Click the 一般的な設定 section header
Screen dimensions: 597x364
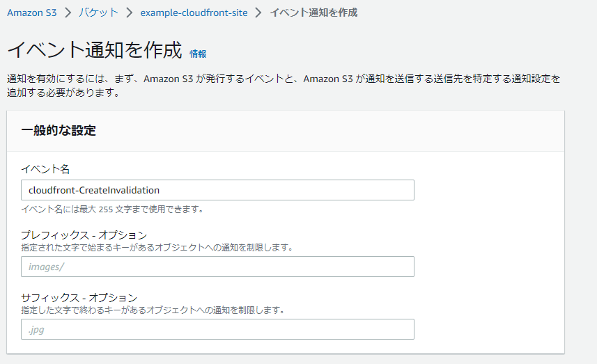click(x=59, y=130)
